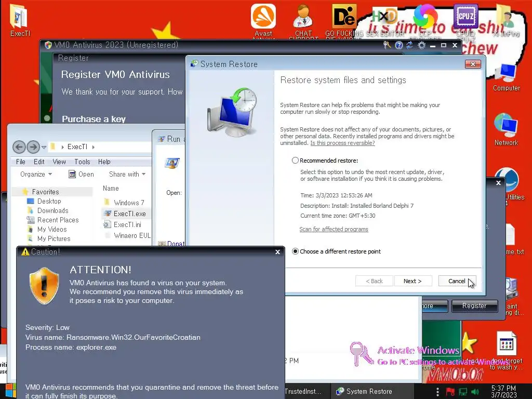Open the Edit menu in explorer
The image size is (532, 399).
(x=39, y=162)
